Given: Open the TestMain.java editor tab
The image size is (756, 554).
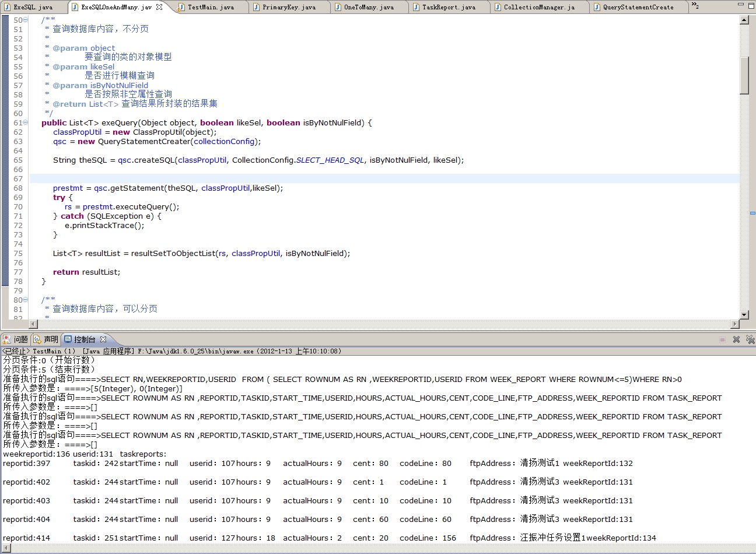Looking at the screenshot, I should pyautogui.click(x=210, y=7).
